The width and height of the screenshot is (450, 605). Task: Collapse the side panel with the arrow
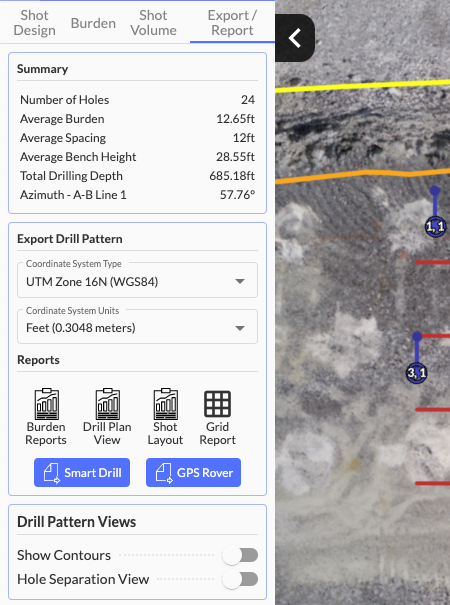pos(295,38)
